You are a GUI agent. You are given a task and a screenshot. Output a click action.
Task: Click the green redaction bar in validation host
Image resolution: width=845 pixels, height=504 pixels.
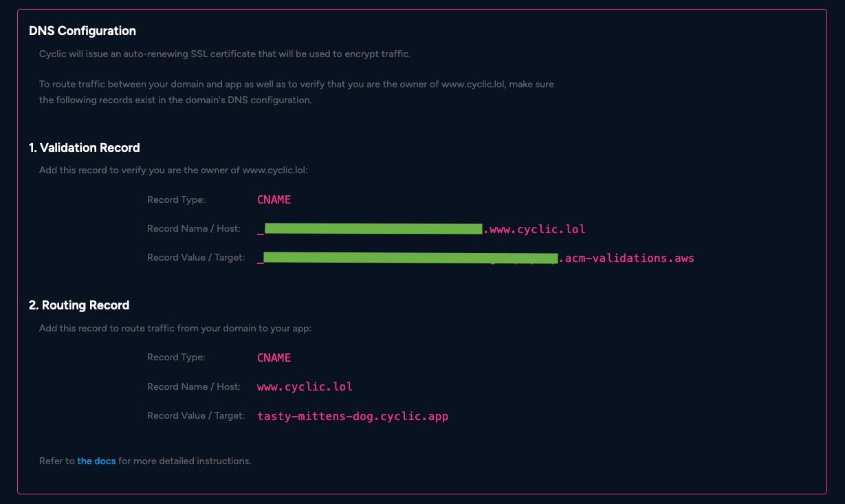(373, 229)
